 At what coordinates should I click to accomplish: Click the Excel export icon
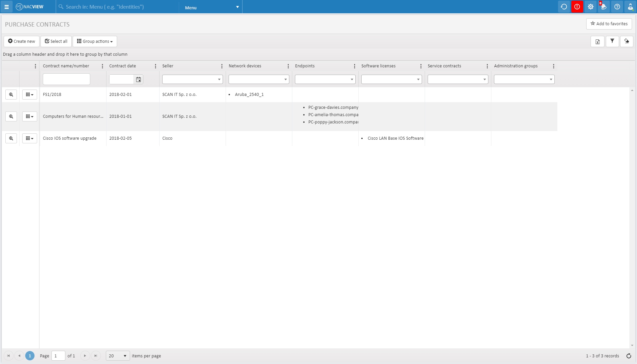coord(597,41)
